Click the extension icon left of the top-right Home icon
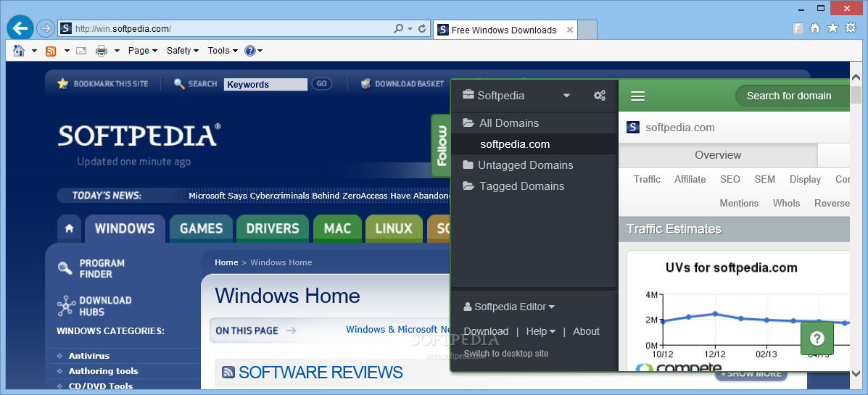Screen dimensions: 868x395 797,28
